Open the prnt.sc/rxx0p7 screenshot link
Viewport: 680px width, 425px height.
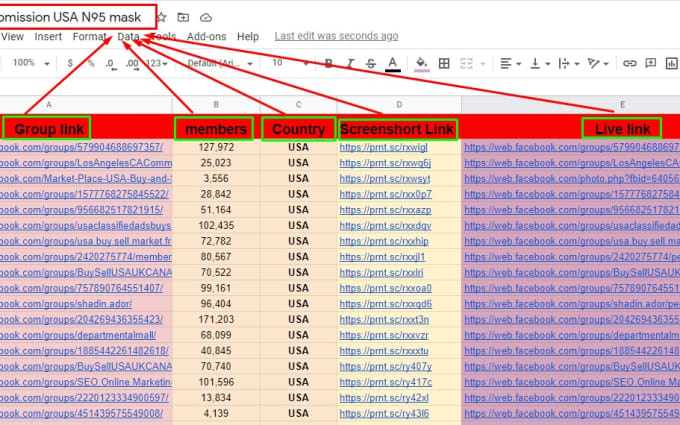click(x=386, y=194)
